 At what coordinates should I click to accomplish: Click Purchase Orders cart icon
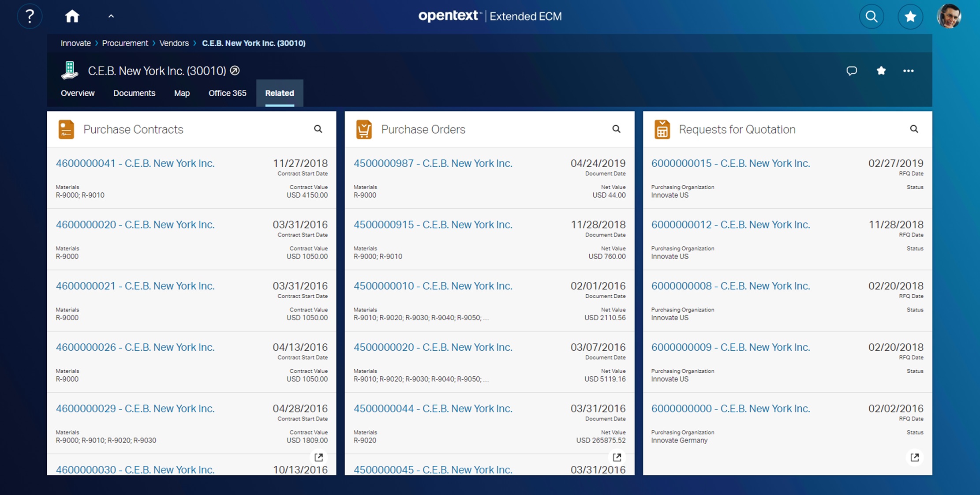[x=364, y=129]
